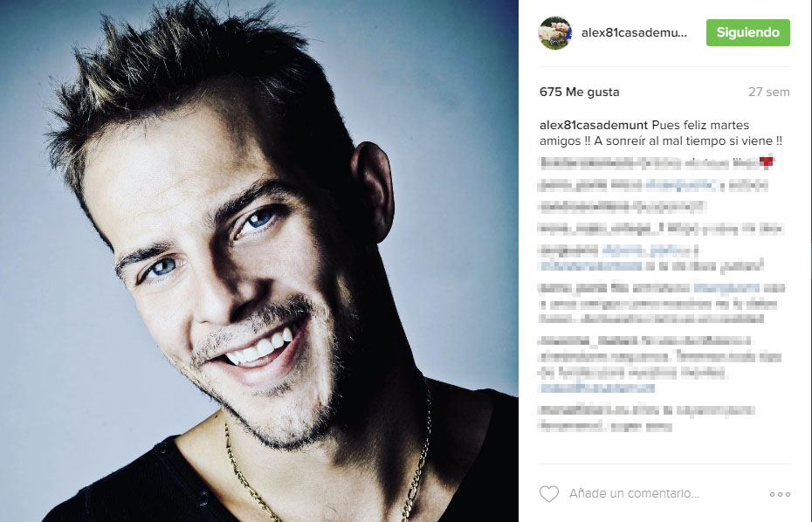Open blue mention link in second blurred comment
The image size is (812, 522).
pyautogui.click(x=680, y=185)
